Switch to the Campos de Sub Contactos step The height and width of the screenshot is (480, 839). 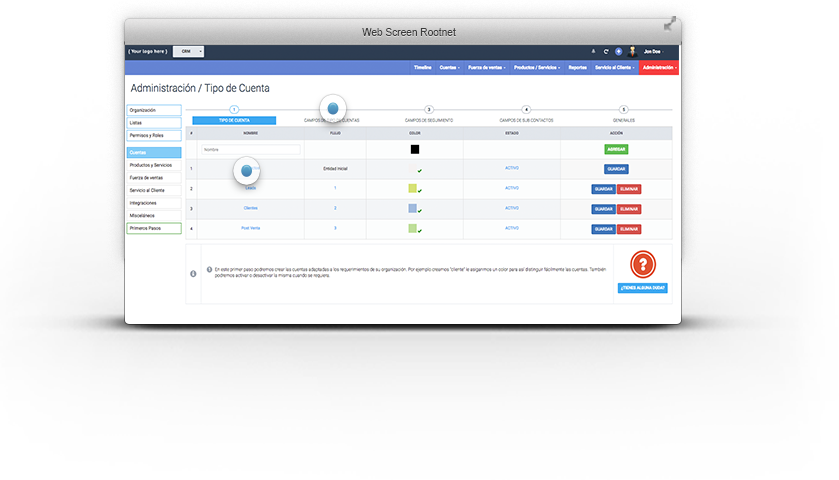tap(526, 120)
